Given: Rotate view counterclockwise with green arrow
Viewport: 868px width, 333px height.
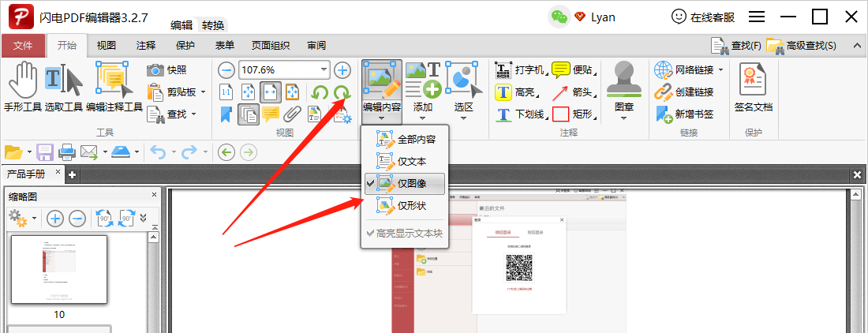Looking at the screenshot, I should 320,92.
